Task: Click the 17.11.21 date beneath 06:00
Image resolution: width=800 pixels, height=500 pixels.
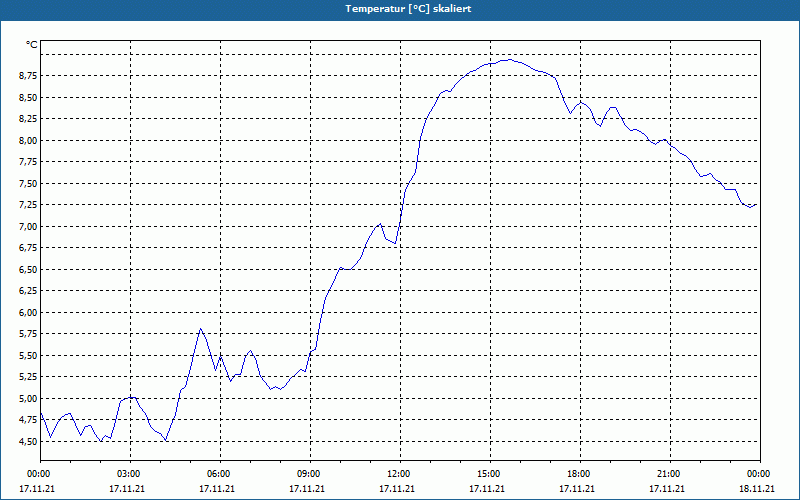Action: point(217,489)
